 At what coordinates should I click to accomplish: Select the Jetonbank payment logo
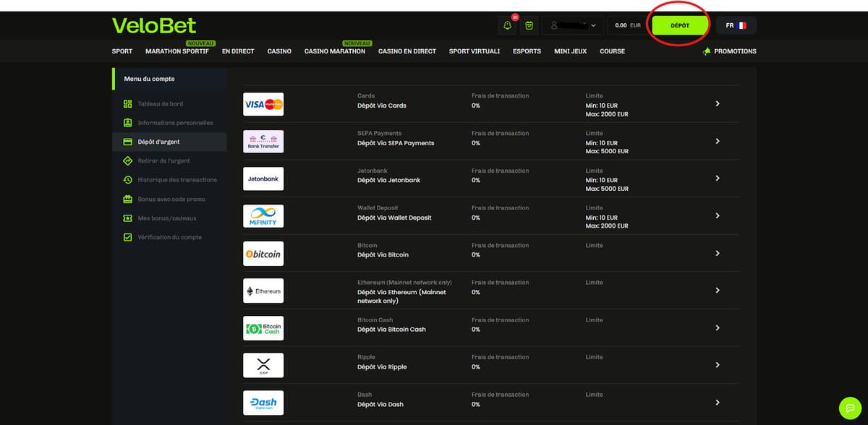click(263, 179)
